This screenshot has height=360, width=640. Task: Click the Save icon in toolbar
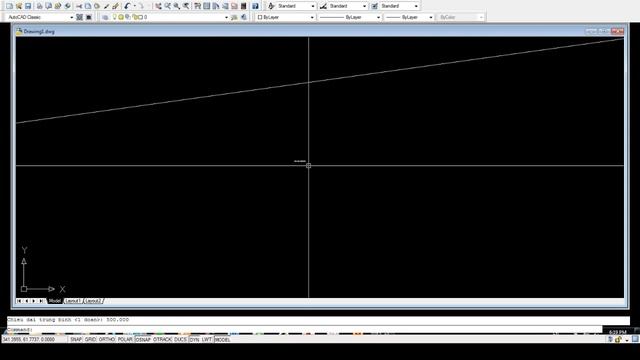(28, 6)
